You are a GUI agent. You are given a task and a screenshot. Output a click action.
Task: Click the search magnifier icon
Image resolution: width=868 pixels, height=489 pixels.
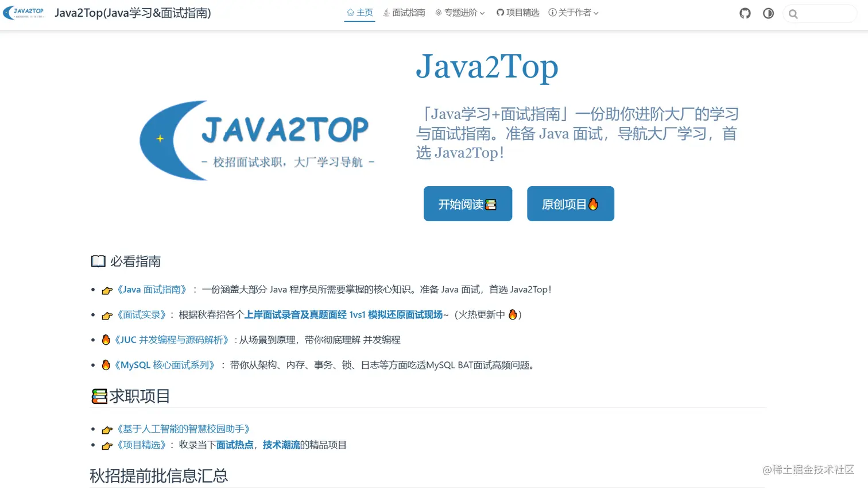[x=793, y=14]
